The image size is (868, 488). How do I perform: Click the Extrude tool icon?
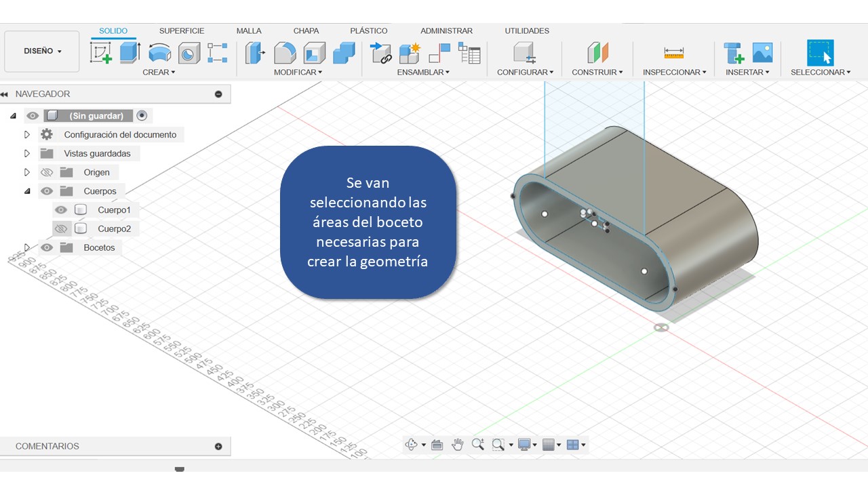130,53
